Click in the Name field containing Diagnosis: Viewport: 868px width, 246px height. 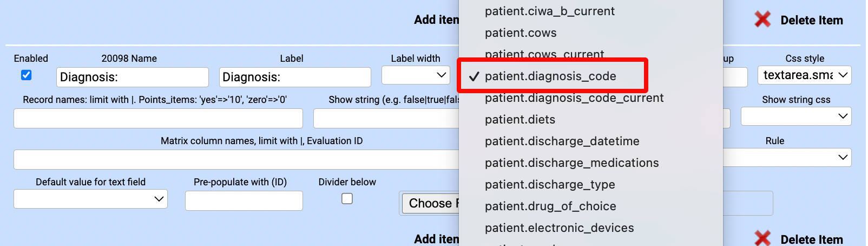click(133, 77)
